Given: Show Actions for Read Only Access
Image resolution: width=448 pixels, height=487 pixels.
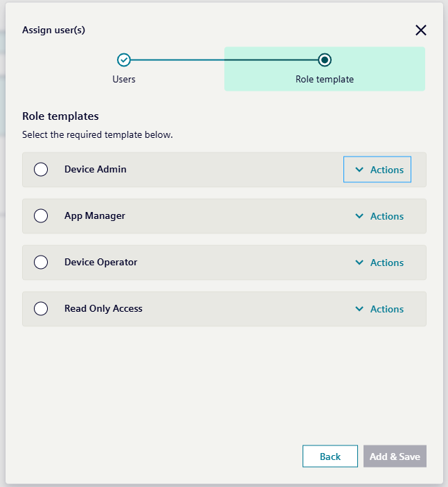Looking at the screenshot, I should [x=379, y=309].
